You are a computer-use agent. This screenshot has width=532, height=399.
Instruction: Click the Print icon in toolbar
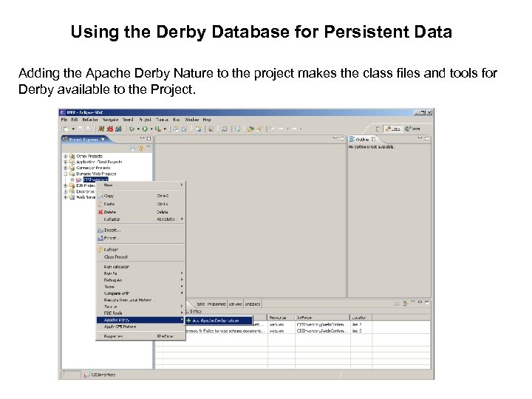88,129
